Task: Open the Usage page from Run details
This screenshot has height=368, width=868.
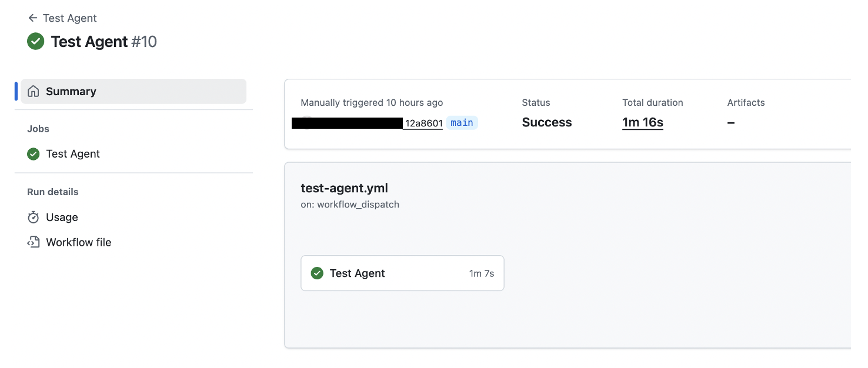Action: point(62,217)
